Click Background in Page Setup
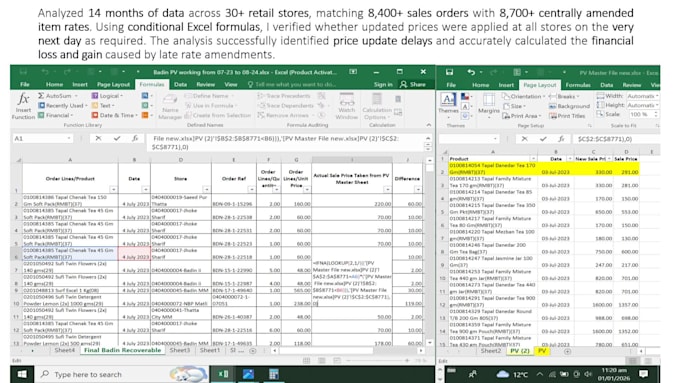This screenshot has width=680, height=383. click(x=569, y=106)
